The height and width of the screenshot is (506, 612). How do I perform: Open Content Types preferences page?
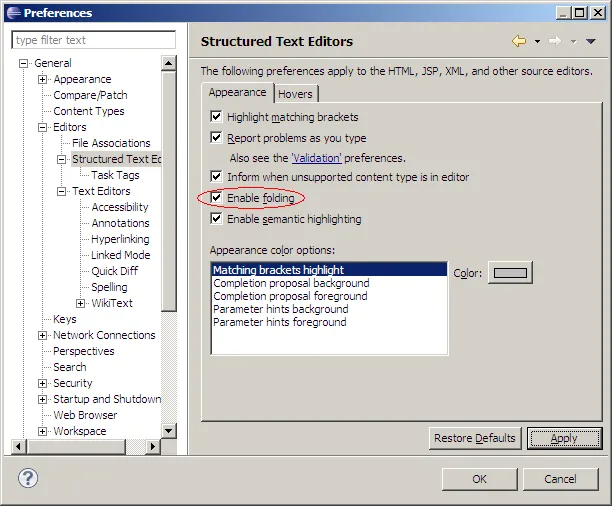[89, 111]
